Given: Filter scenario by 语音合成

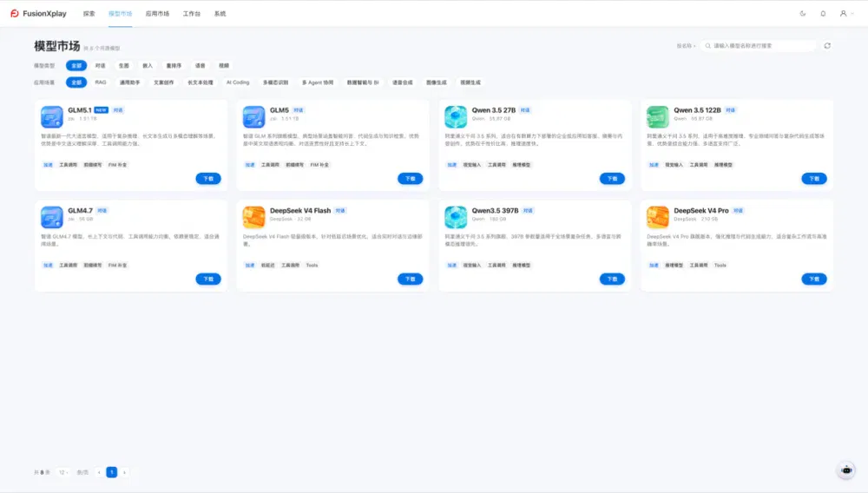Looking at the screenshot, I should [403, 82].
